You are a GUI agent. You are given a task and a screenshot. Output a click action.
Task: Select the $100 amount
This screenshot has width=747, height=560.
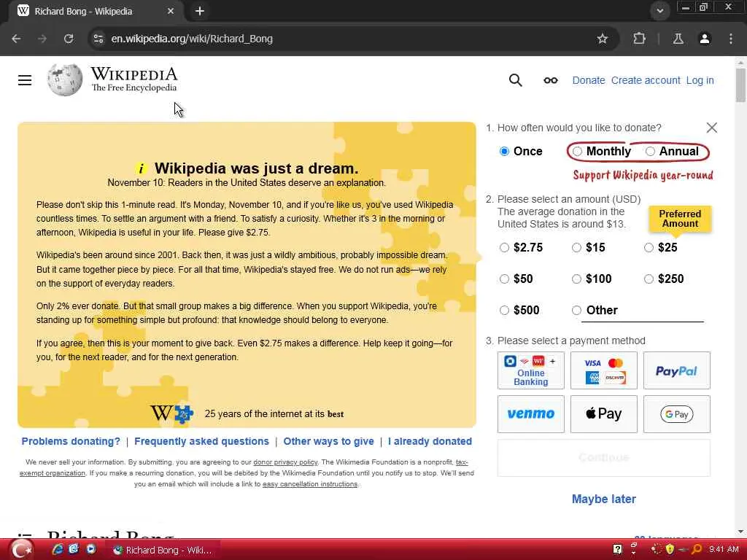pos(576,279)
